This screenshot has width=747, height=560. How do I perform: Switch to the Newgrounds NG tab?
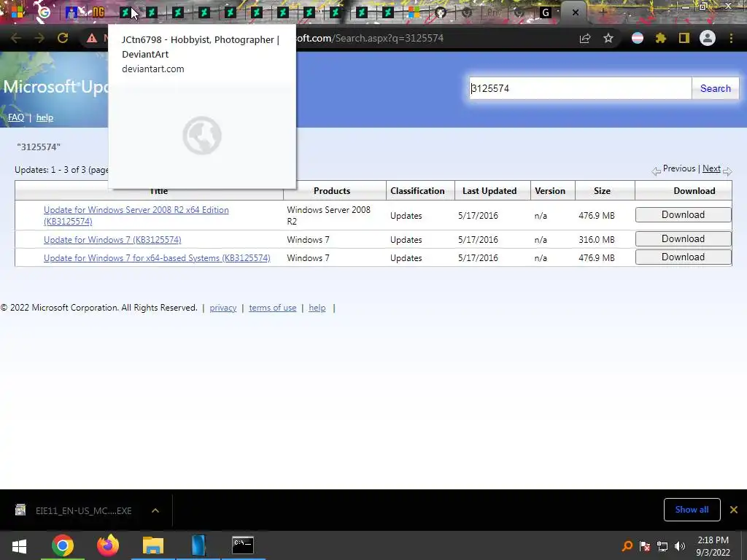tap(98, 12)
